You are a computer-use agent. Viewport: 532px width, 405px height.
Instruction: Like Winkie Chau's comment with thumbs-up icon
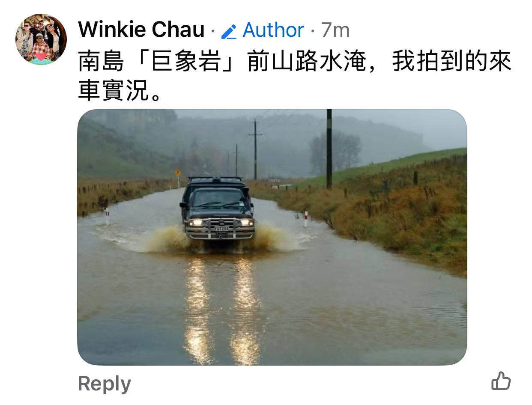[501, 381]
